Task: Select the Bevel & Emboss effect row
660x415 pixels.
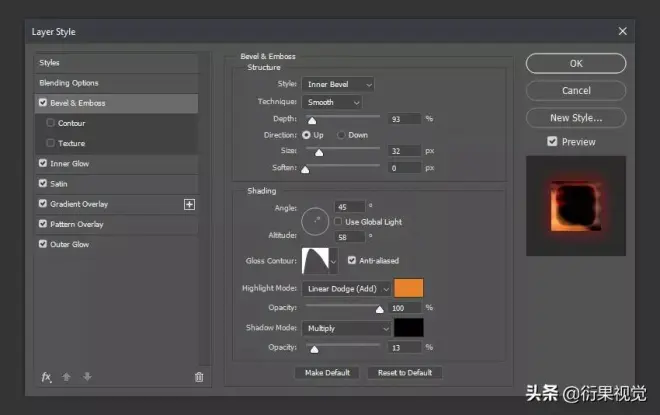Action: click(x=116, y=103)
